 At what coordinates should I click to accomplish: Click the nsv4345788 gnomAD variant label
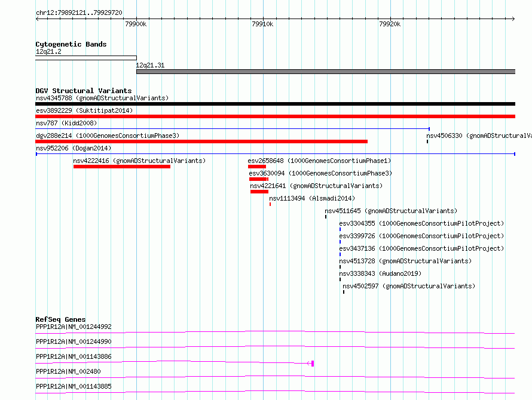(x=102, y=98)
